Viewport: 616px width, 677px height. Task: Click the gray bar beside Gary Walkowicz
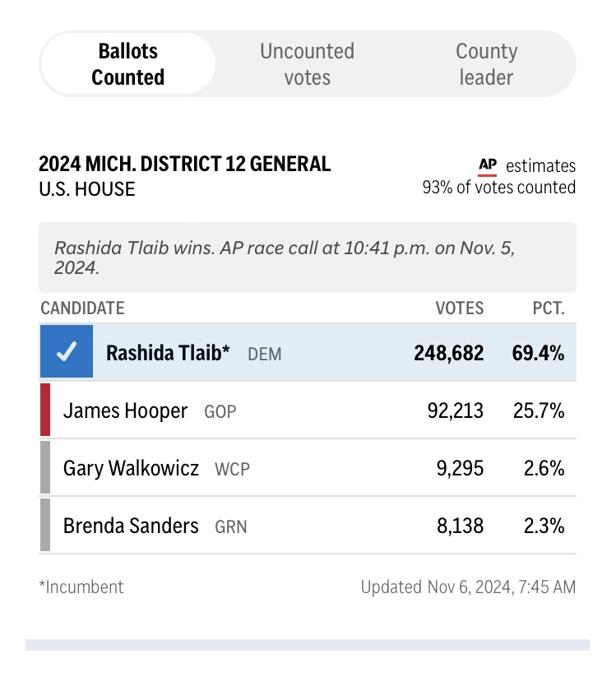pyautogui.click(x=44, y=467)
